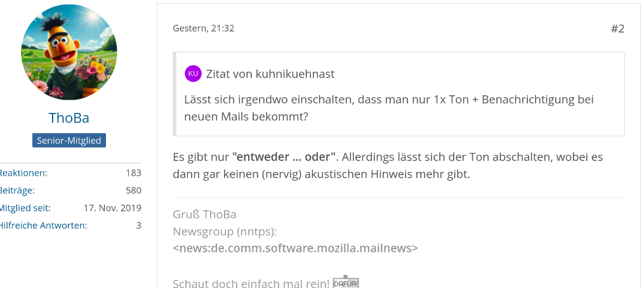
Task: Click the Hilfreiche Antworten label
Action: point(43,225)
